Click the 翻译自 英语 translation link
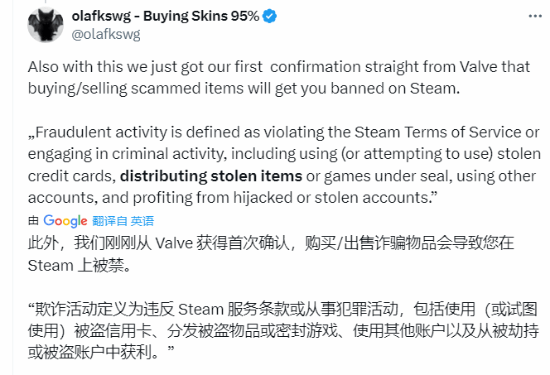 click(123, 221)
